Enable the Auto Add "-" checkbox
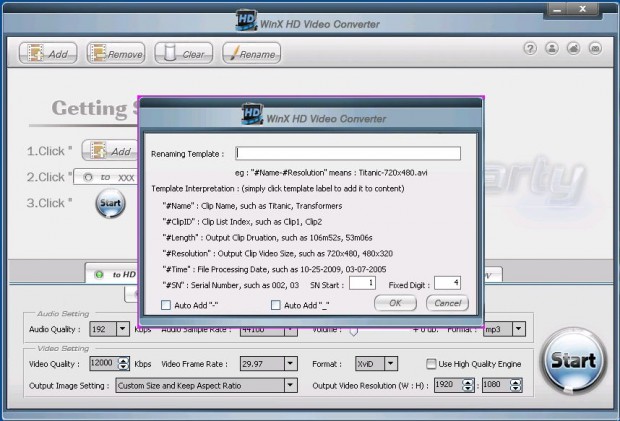The width and height of the screenshot is (620, 421). pos(166,305)
